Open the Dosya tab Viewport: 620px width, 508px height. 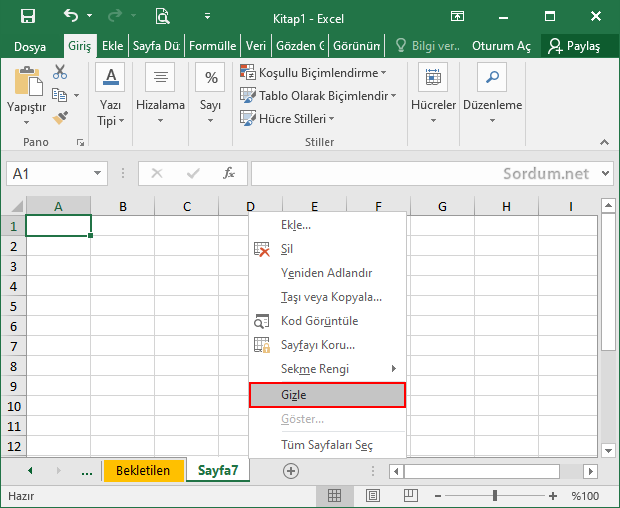tap(30, 46)
